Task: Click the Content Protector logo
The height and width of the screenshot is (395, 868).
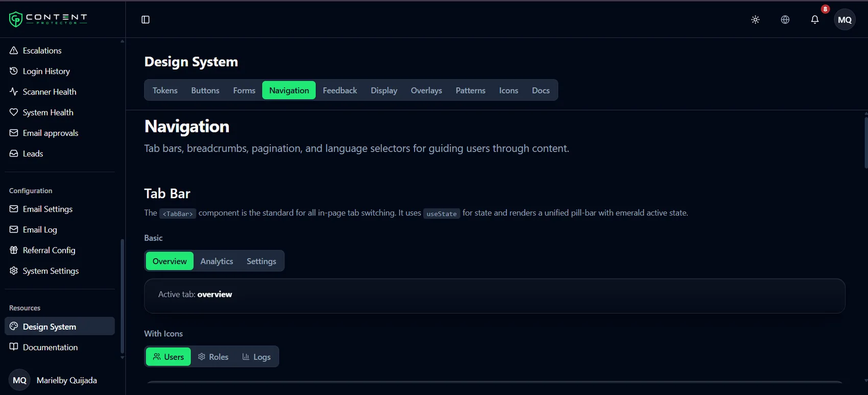Action: click(48, 19)
